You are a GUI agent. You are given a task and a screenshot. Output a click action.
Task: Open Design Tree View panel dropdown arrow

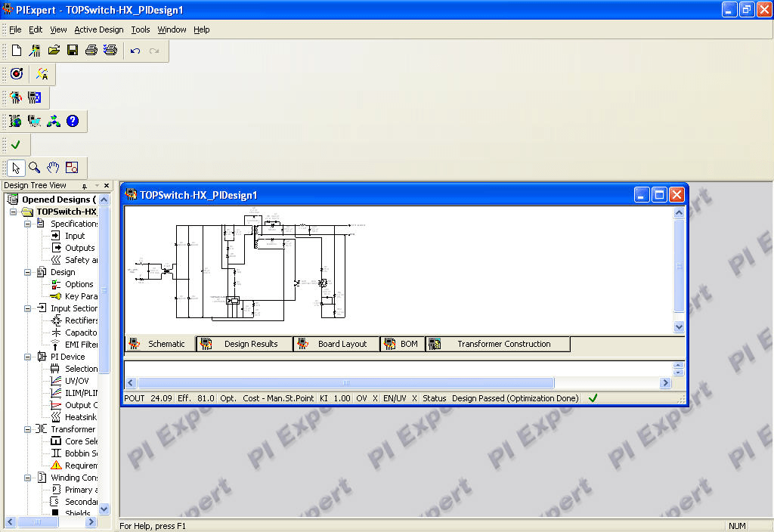click(x=97, y=186)
